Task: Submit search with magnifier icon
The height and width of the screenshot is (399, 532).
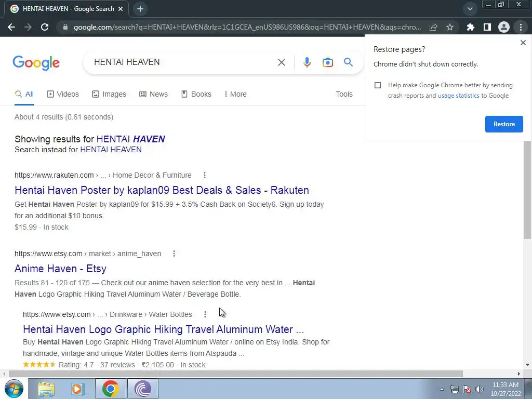Action: pos(348,62)
